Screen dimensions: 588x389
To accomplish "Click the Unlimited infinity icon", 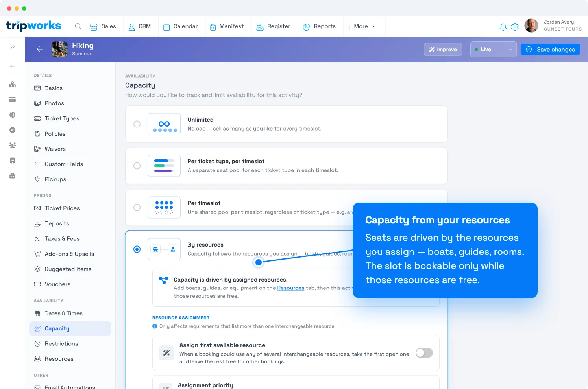I will 164,124.
